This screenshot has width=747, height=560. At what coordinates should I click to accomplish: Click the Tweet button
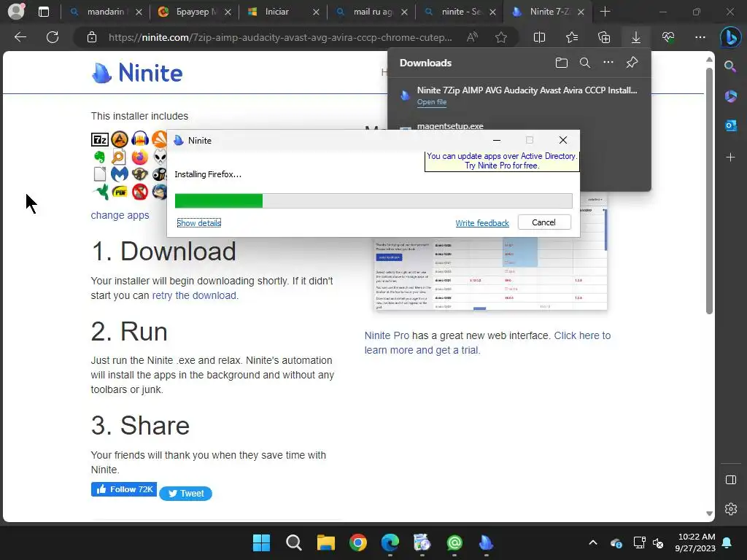[x=186, y=494]
